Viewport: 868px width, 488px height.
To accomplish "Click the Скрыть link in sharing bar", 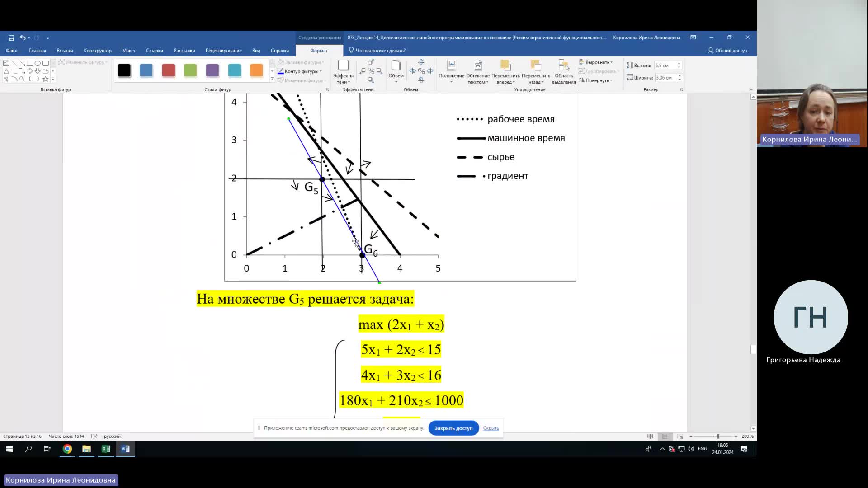I will point(491,428).
